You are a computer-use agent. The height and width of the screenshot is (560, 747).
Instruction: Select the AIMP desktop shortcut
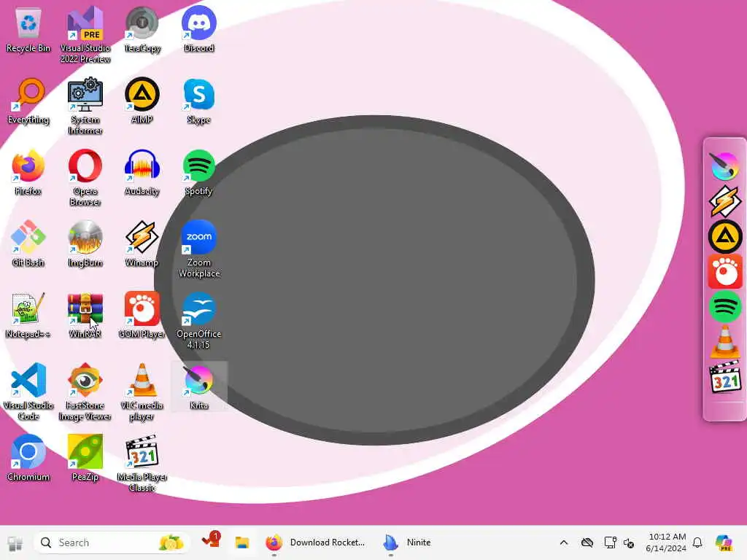click(x=142, y=101)
